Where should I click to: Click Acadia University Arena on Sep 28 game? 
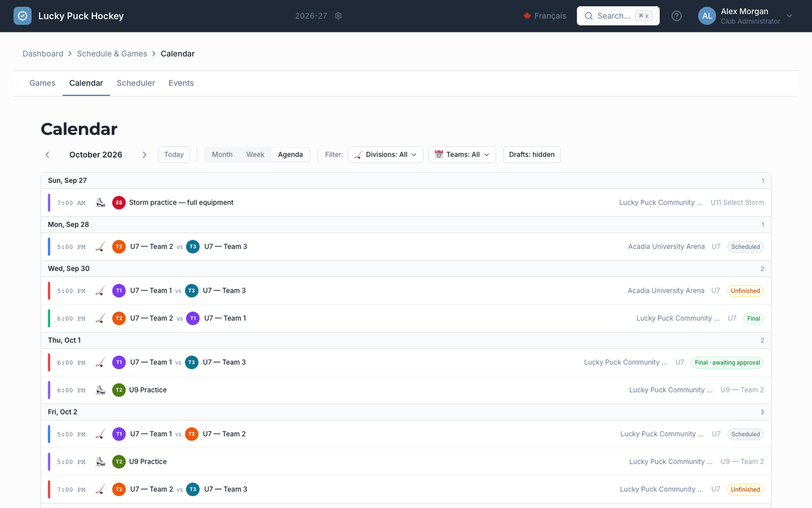(x=666, y=246)
